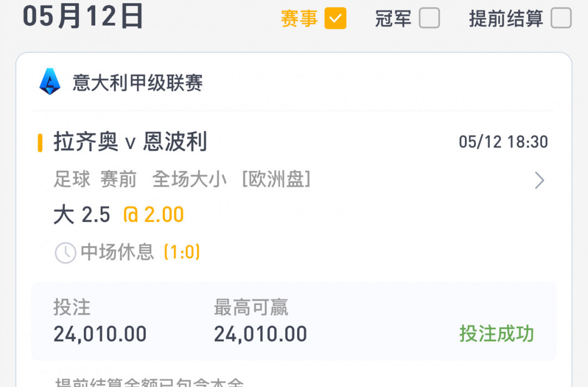The height and width of the screenshot is (387, 588).
Task: Select the 冠军 filter label
Action: click(393, 19)
